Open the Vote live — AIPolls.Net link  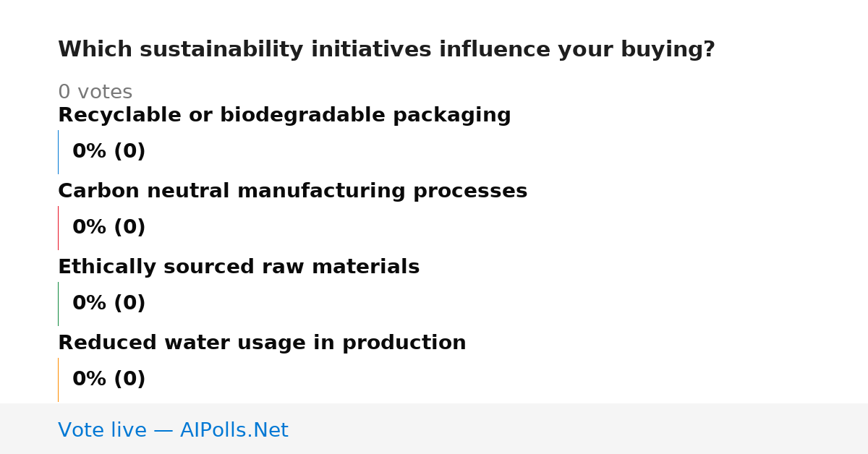[173, 430]
